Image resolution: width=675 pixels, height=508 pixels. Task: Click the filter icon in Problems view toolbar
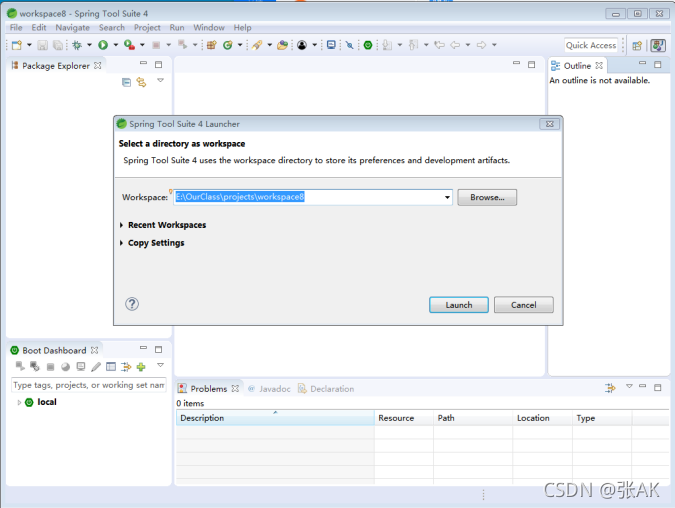[610, 388]
